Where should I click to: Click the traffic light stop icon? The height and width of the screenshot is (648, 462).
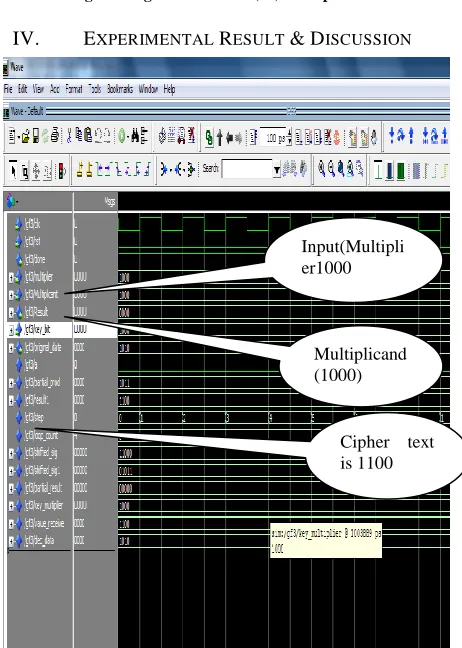(62, 170)
